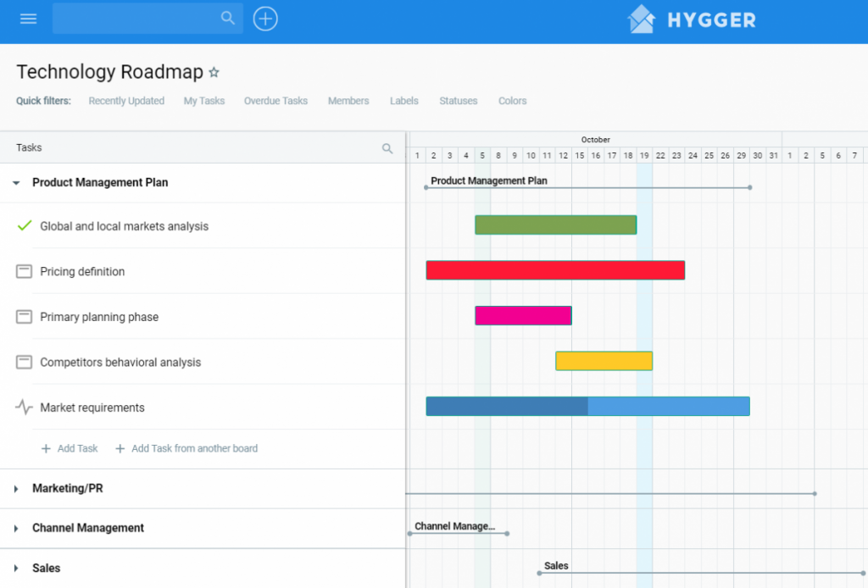Viewport: 868px width, 588px height.
Task: Click the Overdue Tasks quick filter toggle
Action: 275,101
